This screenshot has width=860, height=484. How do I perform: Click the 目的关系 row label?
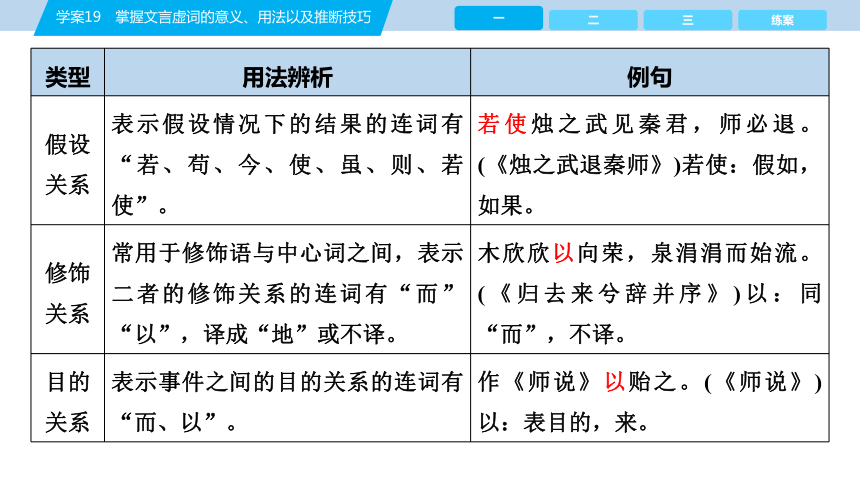(x=67, y=402)
